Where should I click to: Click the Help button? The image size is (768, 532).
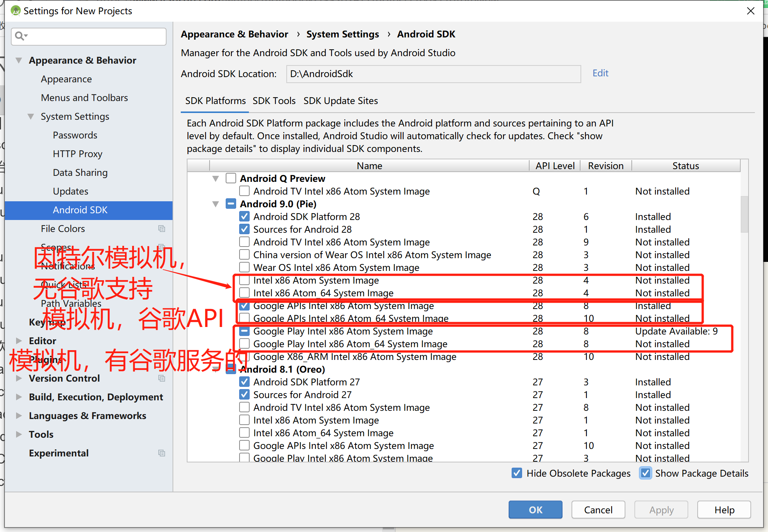click(724, 510)
